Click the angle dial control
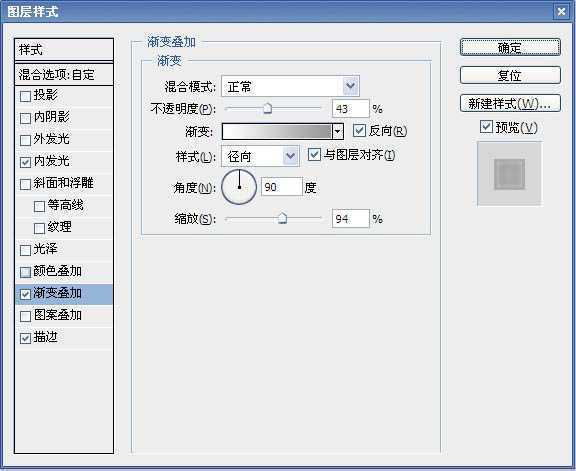Screen dimensions: 576x471 (x=239, y=187)
